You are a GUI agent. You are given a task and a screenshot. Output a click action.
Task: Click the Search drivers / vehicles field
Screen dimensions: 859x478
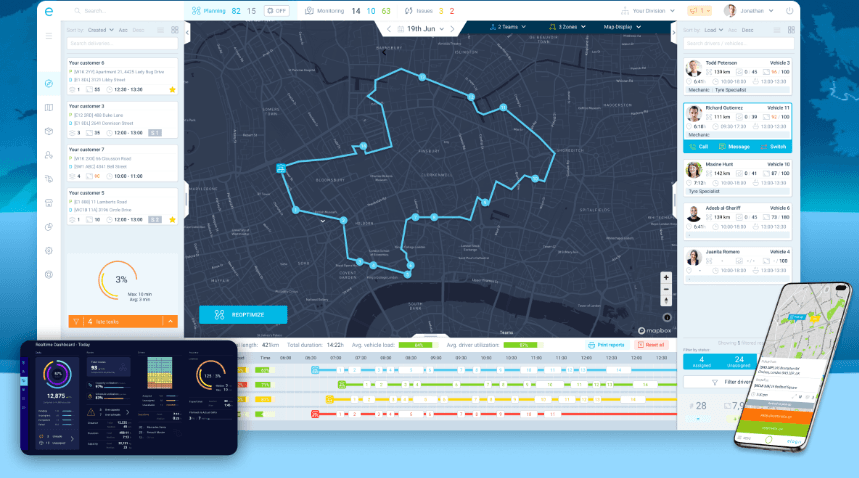click(x=738, y=43)
